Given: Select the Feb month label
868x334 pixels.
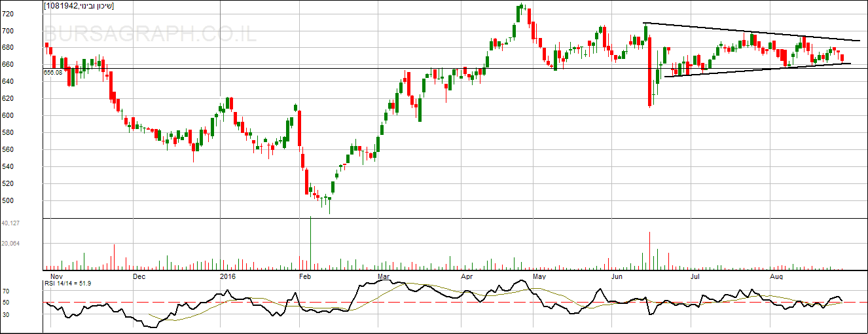Looking at the screenshot, I should (x=305, y=276).
